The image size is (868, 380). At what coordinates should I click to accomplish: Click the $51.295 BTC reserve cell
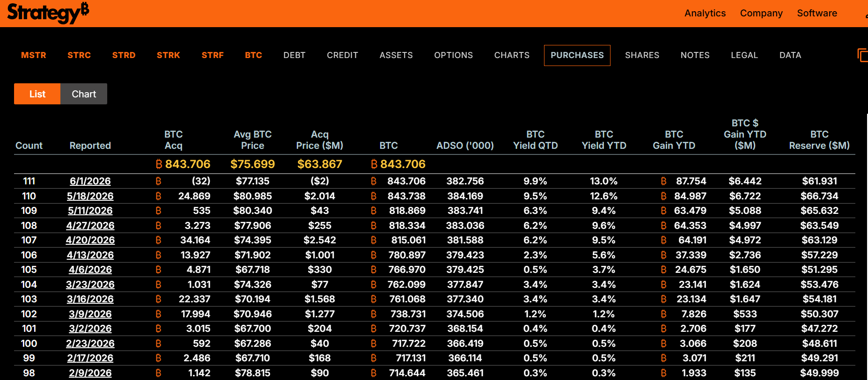tap(819, 270)
